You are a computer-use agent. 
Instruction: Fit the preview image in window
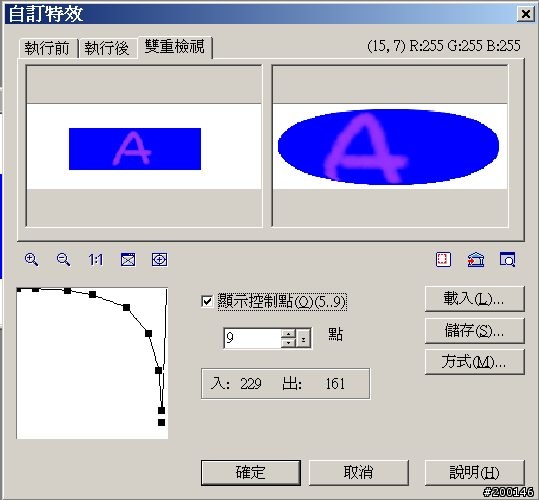click(128, 260)
